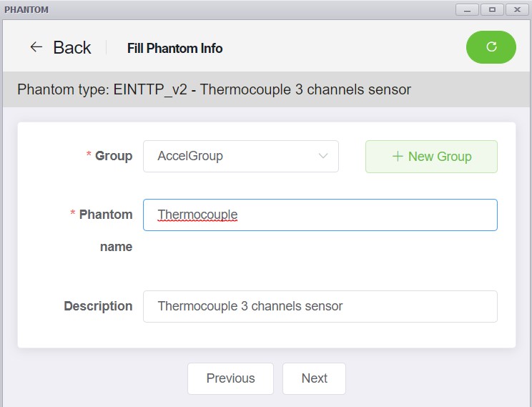Proceed with the Next button
The height and width of the screenshot is (407, 532).
[314, 378]
